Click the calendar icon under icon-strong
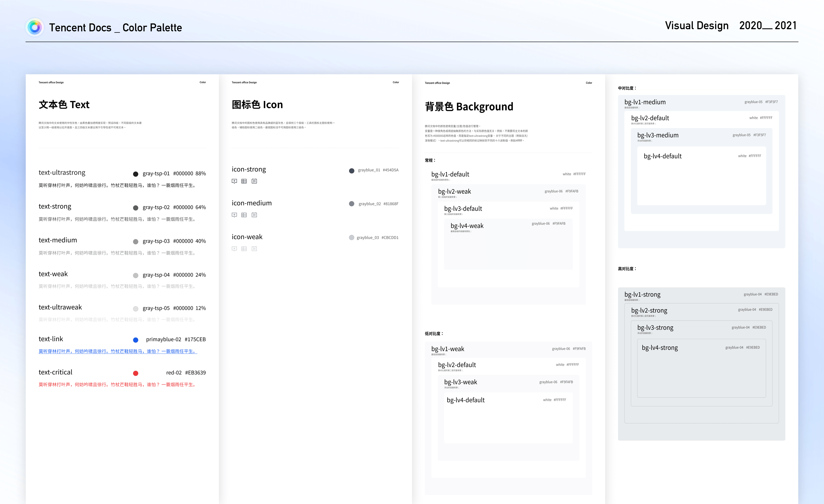 [x=254, y=181]
